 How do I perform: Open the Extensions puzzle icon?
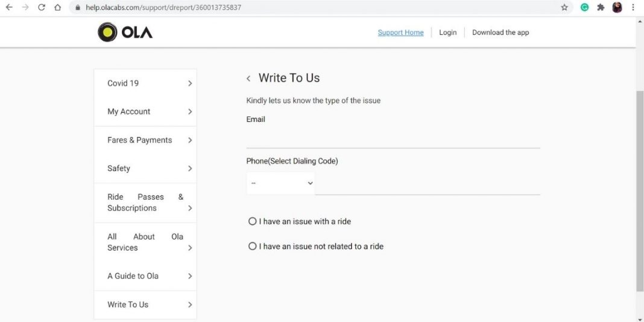click(601, 7)
